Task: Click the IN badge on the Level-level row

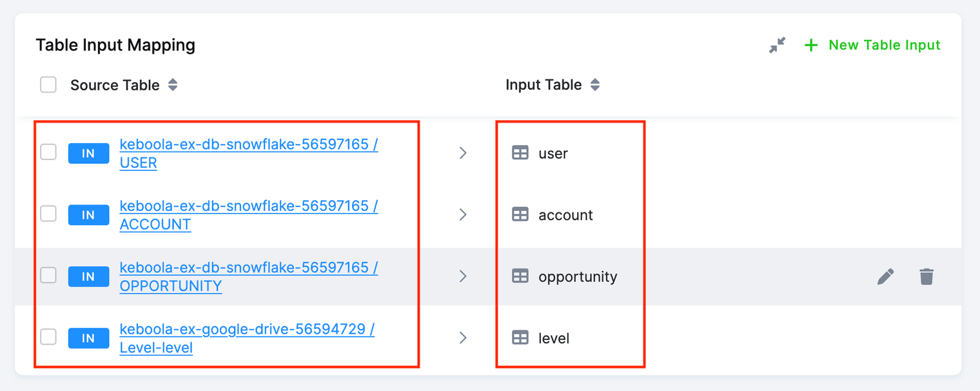Action: click(89, 338)
